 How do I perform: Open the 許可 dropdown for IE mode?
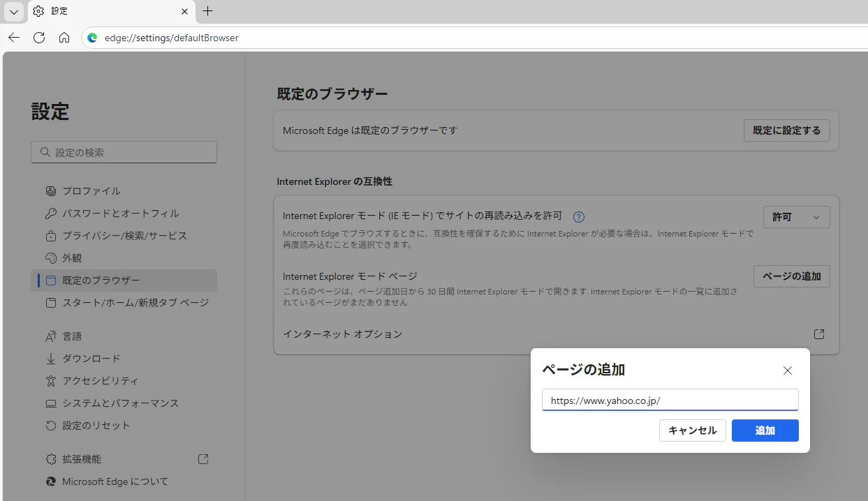tap(797, 217)
